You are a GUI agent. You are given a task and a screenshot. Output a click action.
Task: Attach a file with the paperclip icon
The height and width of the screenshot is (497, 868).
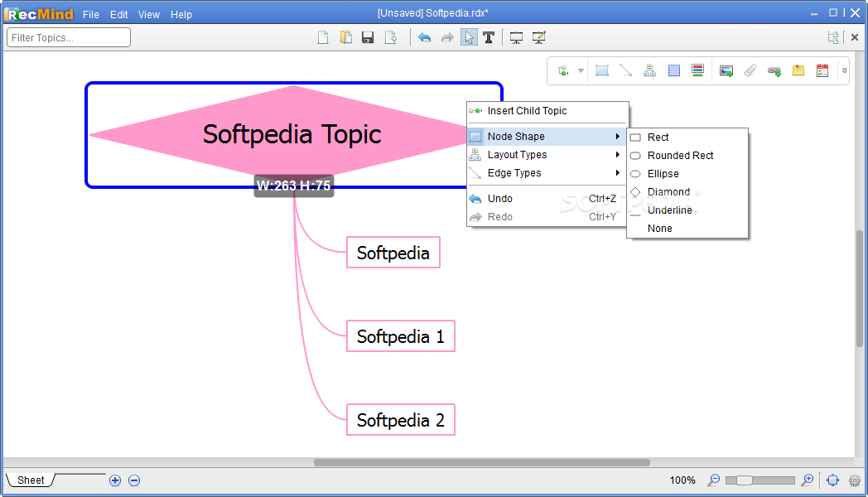[x=750, y=71]
